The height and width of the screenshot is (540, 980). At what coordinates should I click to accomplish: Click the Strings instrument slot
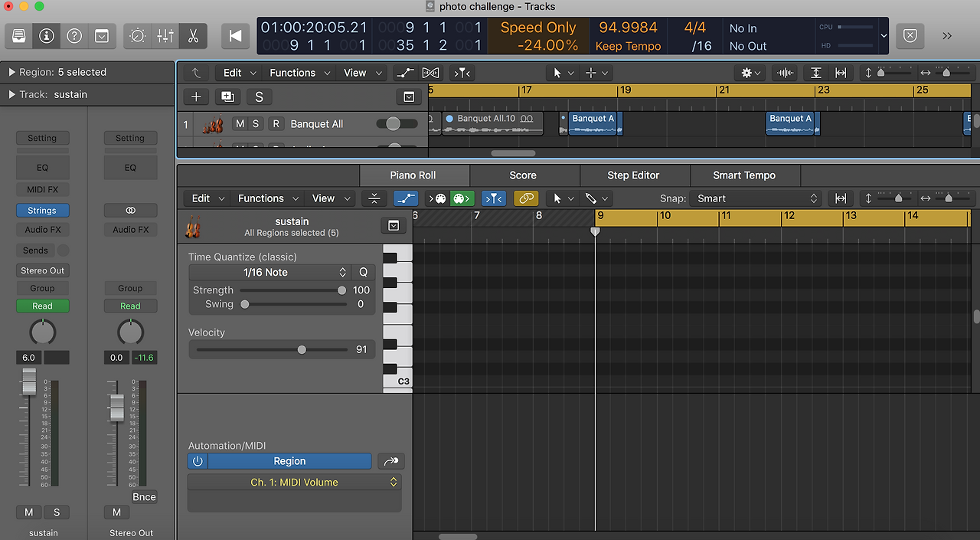[x=42, y=211]
